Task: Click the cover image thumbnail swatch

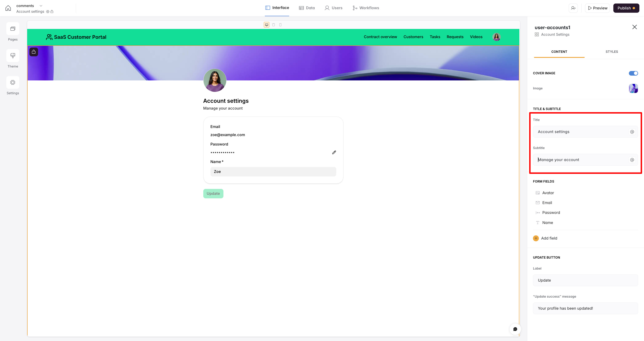Action: (633, 88)
